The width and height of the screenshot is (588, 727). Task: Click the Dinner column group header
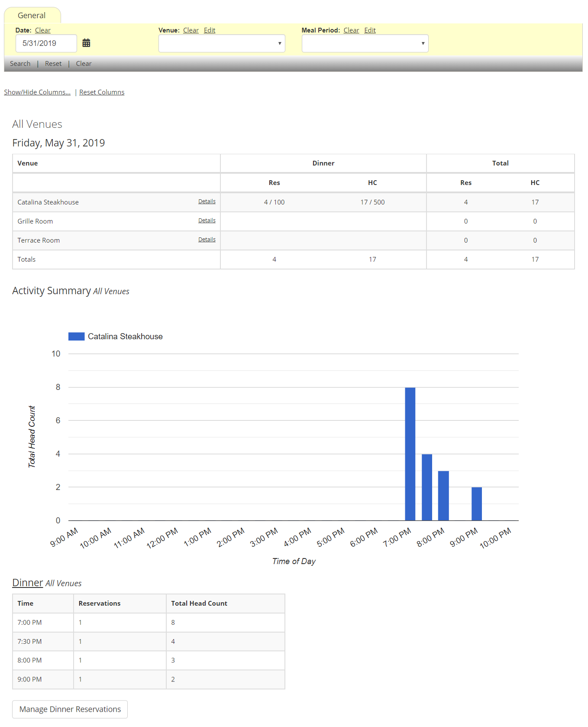(323, 163)
